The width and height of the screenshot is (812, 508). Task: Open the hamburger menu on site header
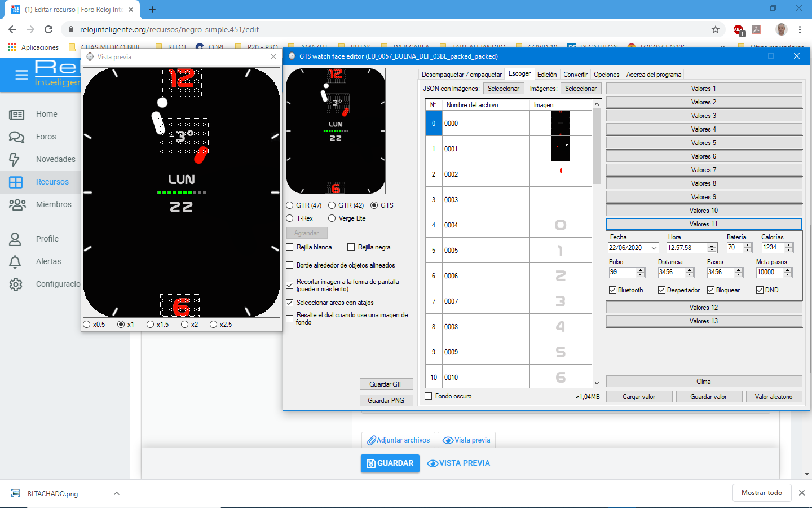click(21, 75)
